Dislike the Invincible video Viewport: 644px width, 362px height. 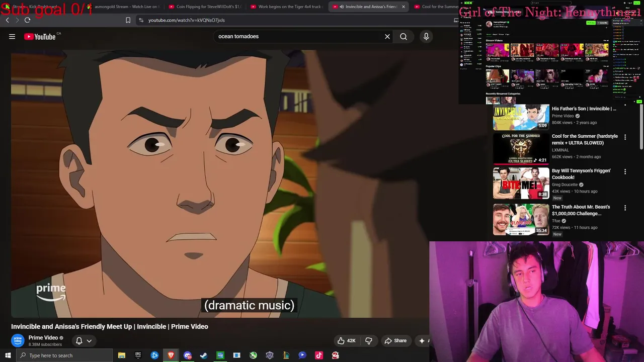tap(369, 340)
